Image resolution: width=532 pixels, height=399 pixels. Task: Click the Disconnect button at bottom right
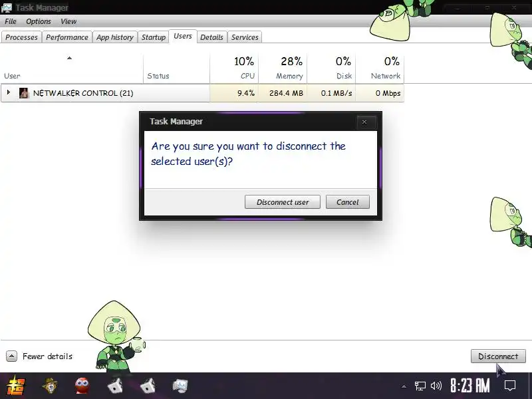pos(498,356)
